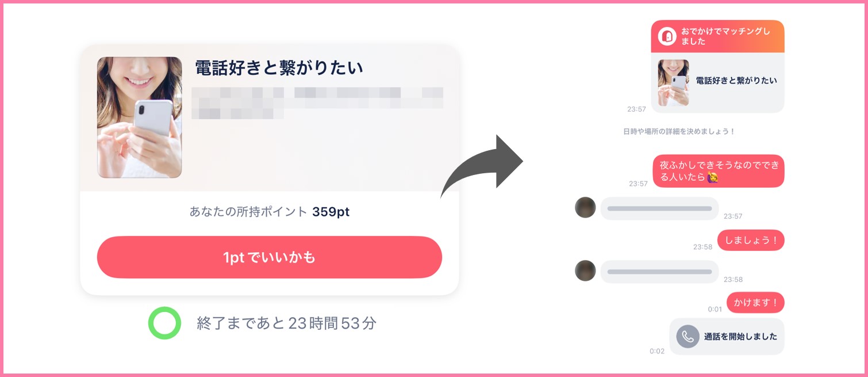Open the large profile photo on card
The width and height of the screenshot is (868, 377).
[140, 117]
